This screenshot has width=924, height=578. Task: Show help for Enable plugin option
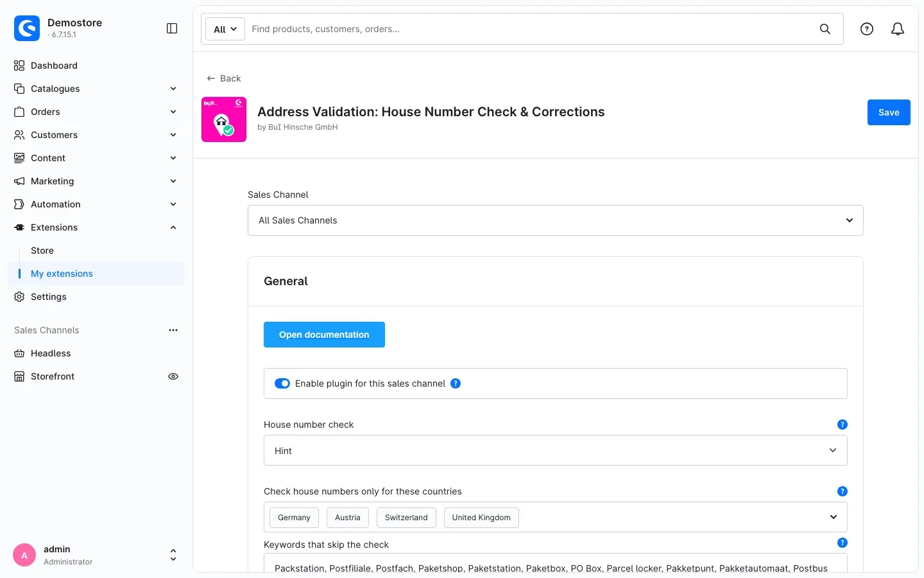(456, 383)
